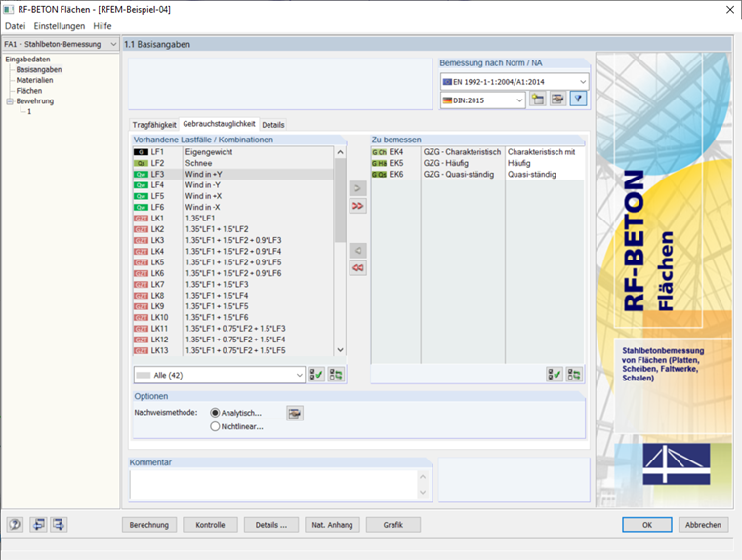Image resolution: width=742 pixels, height=560 pixels.
Task: Click the EK6 quasi-permanent category badge icon
Action: coord(379,174)
